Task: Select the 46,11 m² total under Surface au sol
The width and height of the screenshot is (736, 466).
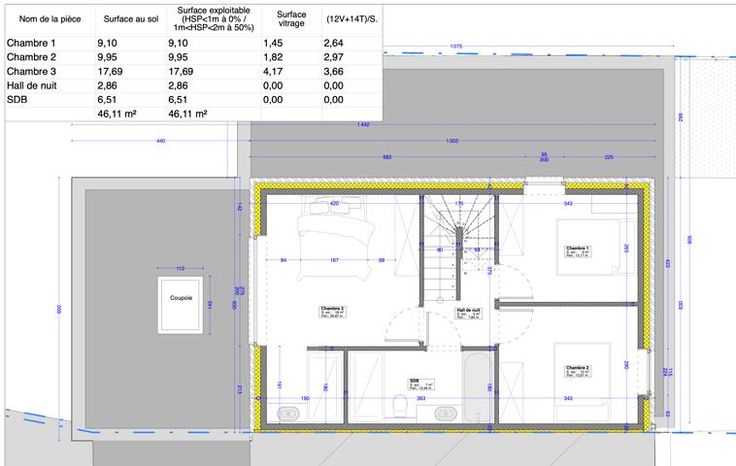Action: pyautogui.click(x=117, y=115)
